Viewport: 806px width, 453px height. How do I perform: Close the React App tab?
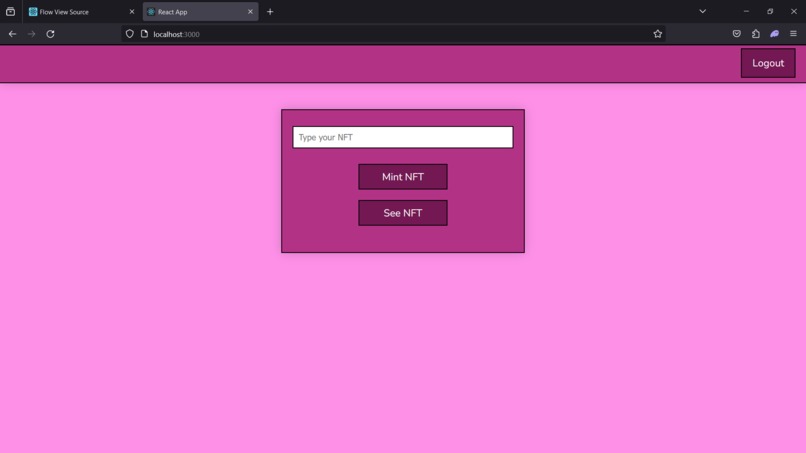coord(250,11)
